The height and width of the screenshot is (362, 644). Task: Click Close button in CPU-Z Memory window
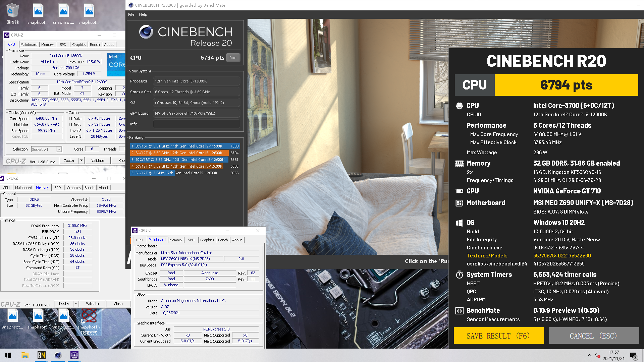[x=118, y=304]
